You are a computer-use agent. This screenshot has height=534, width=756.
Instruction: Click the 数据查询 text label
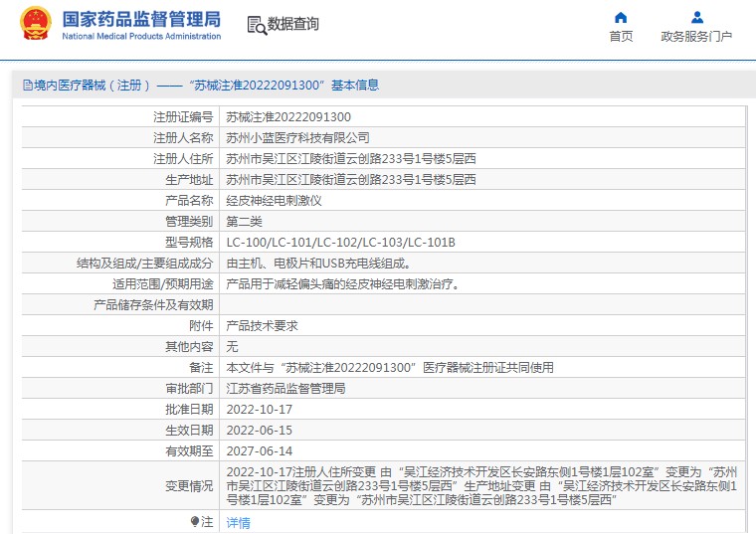point(293,24)
